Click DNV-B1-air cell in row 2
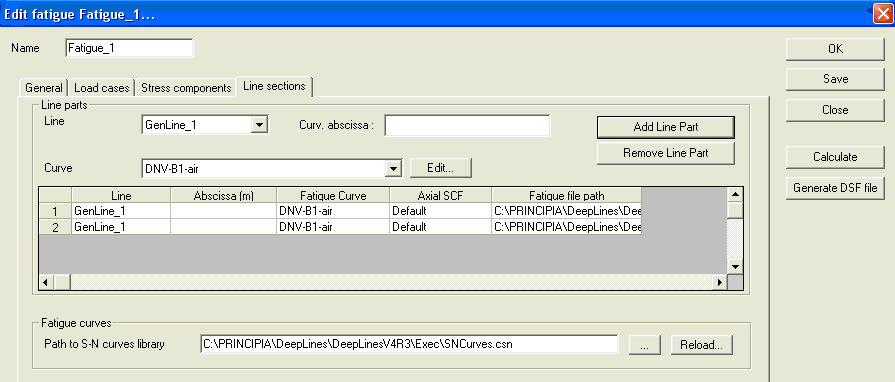The image size is (895, 382). tap(333, 227)
